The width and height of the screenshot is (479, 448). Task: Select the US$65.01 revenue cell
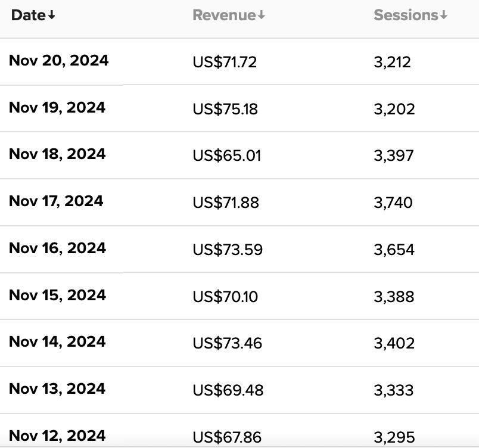point(226,155)
